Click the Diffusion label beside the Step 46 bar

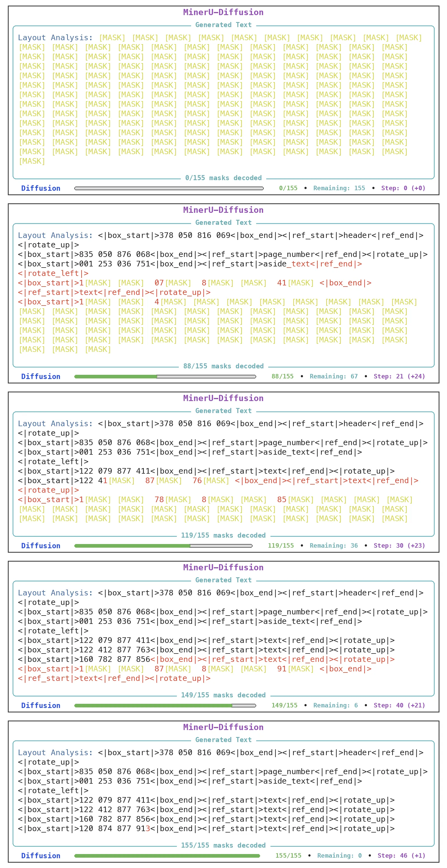pos(41,855)
